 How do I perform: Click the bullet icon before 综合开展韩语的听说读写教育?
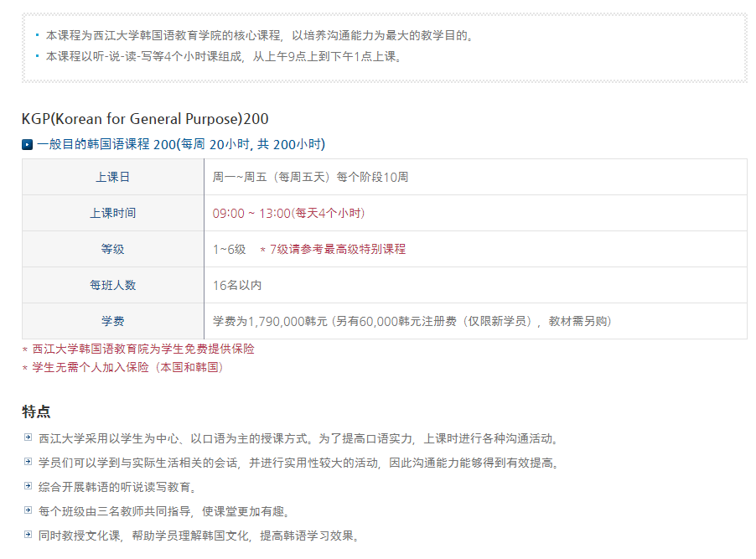[29, 486]
